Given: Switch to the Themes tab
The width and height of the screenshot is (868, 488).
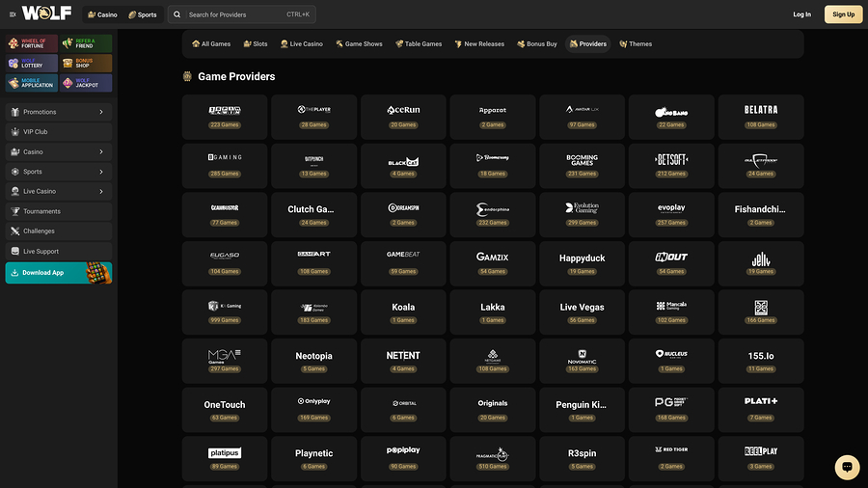Looking at the screenshot, I should click(x=636, y=43).
